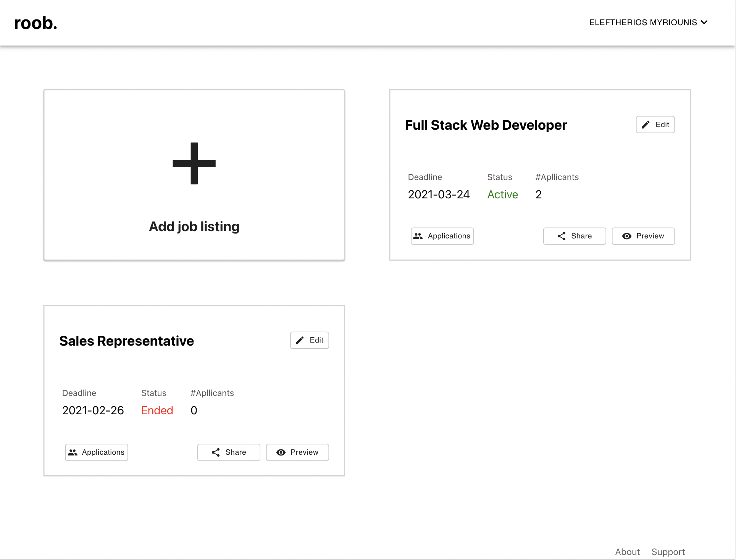This screenshot has height=560, width=736.
Task: Click pencil icon on Full Stack Web Developer
Action: pos(646,125)
